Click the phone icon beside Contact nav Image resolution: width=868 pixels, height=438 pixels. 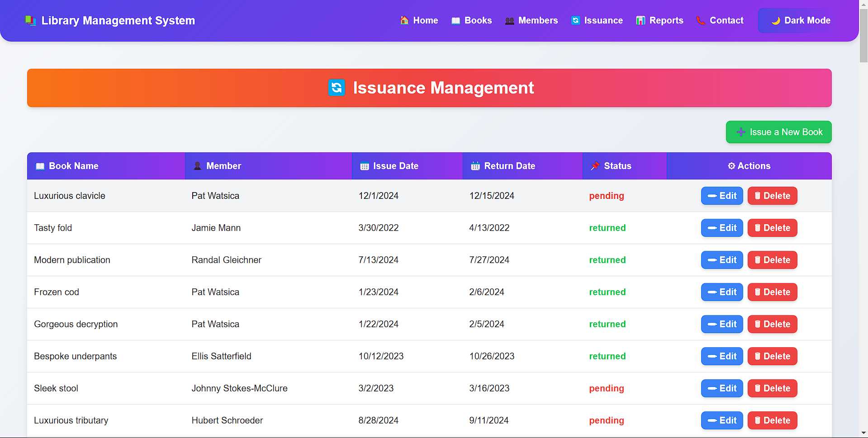click(x=701, y=20)
